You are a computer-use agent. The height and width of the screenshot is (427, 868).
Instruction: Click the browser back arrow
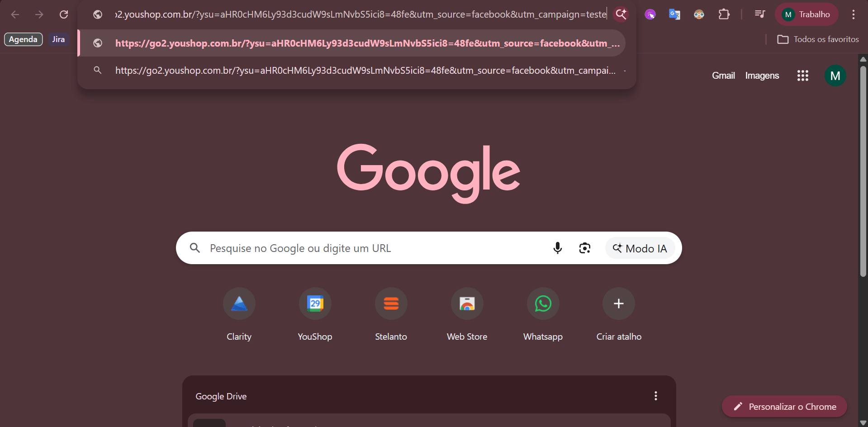click(x=15, y=14)
